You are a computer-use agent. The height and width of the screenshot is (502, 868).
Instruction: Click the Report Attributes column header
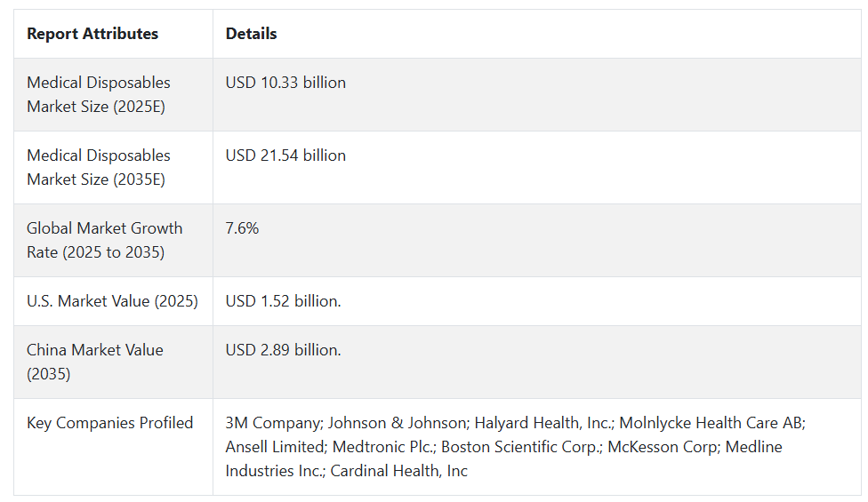point(92,34)
